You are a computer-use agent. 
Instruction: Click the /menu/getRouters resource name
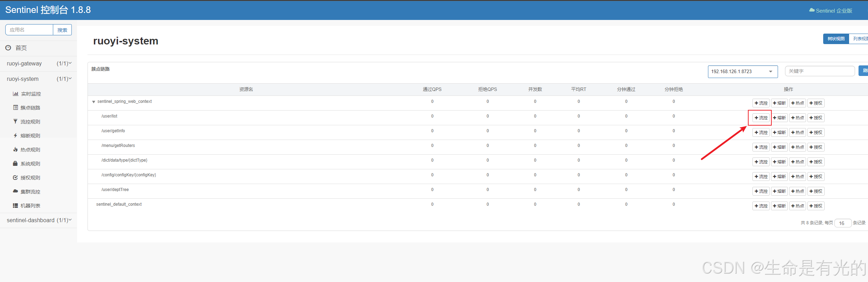[118, 146]
